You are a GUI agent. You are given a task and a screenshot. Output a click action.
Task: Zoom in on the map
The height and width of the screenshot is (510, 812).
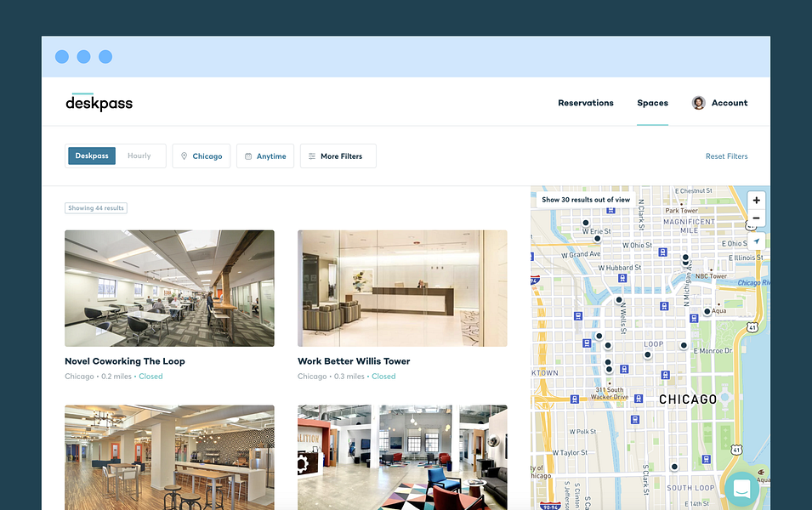click(756, 200)
